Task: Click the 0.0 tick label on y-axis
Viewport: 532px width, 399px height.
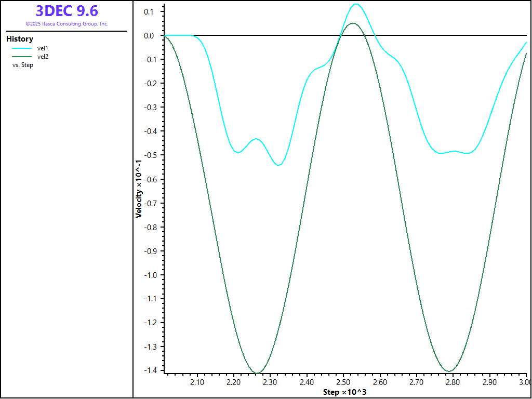Action: pos(149,35)
